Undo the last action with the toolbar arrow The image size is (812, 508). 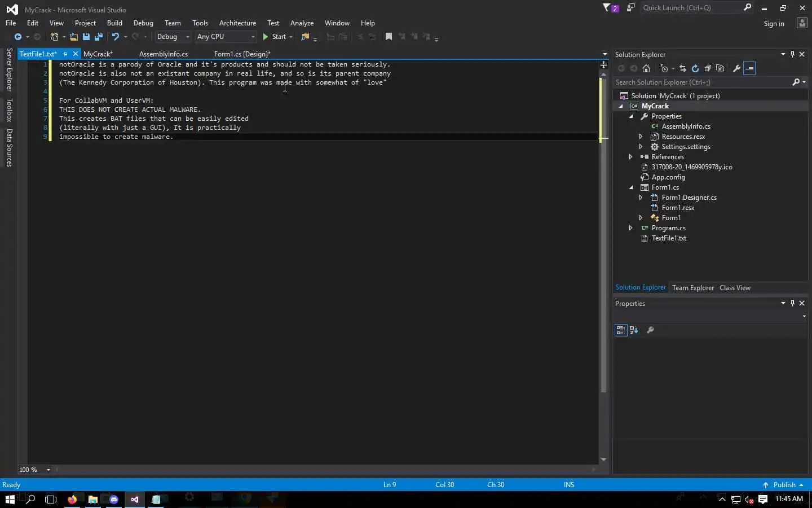(115, 37)
